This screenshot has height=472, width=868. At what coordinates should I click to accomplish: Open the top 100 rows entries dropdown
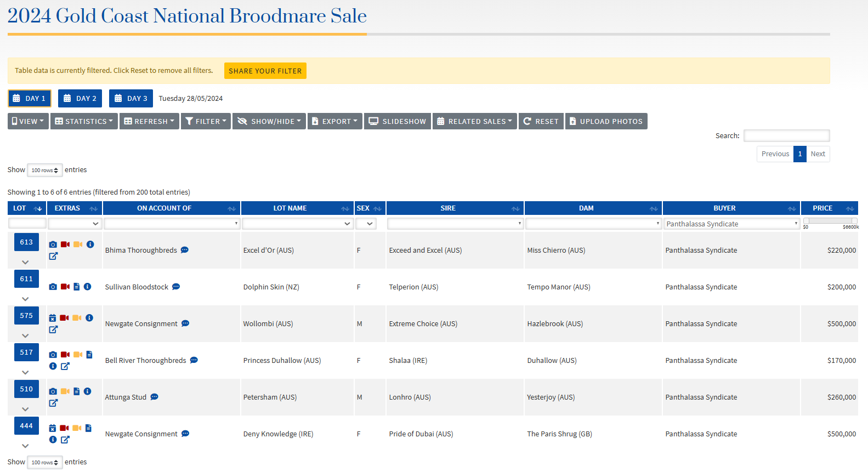pyautogui.click(x=44, y=170)
